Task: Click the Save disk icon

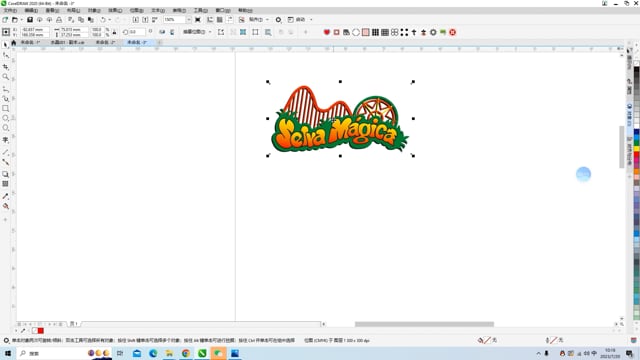Action: [30, 20]
